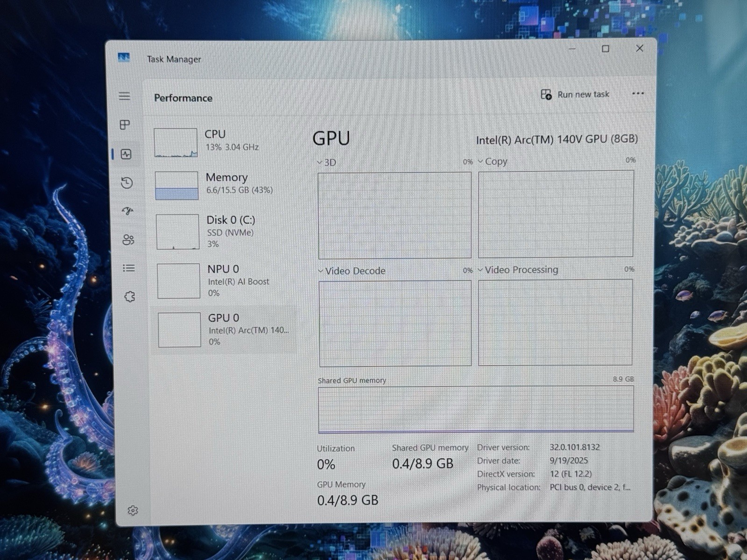Select NPU 0 Intel AI Boost item

coord(225,280)
